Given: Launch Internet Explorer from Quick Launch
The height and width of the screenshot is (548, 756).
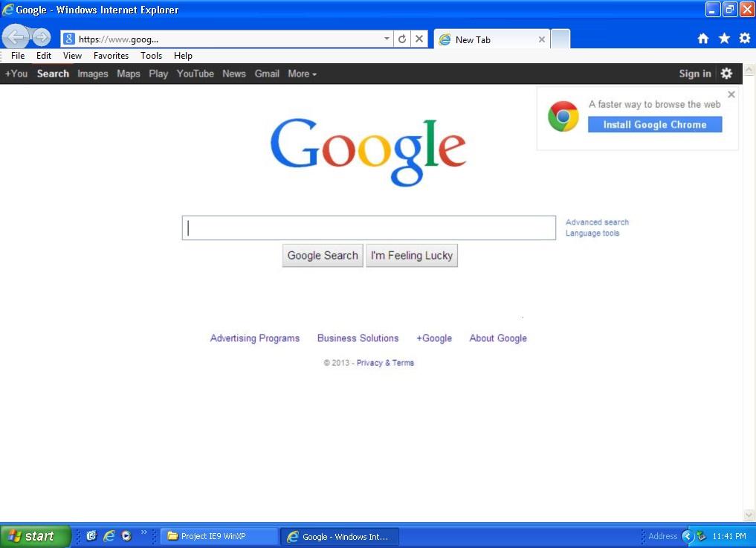Looking at the screenshot, I should coord(109,536).
